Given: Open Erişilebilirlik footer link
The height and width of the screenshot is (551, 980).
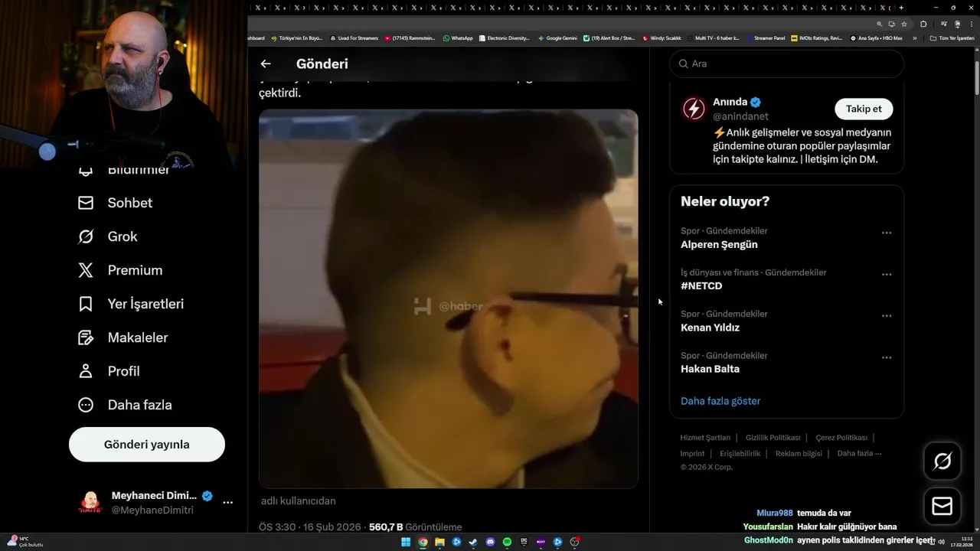Looking at the screenshot, I should [x=740, y=454].
